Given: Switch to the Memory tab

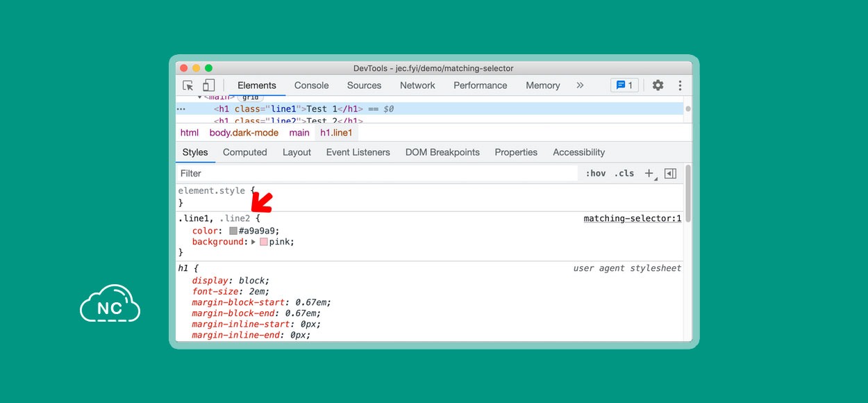Looking at the screenshot, I should pos(543,85).
